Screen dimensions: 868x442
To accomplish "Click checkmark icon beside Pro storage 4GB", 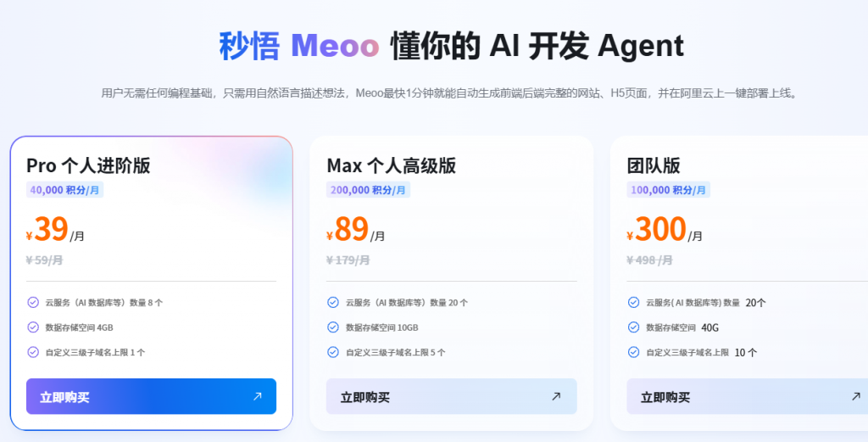I will [33, 327].
